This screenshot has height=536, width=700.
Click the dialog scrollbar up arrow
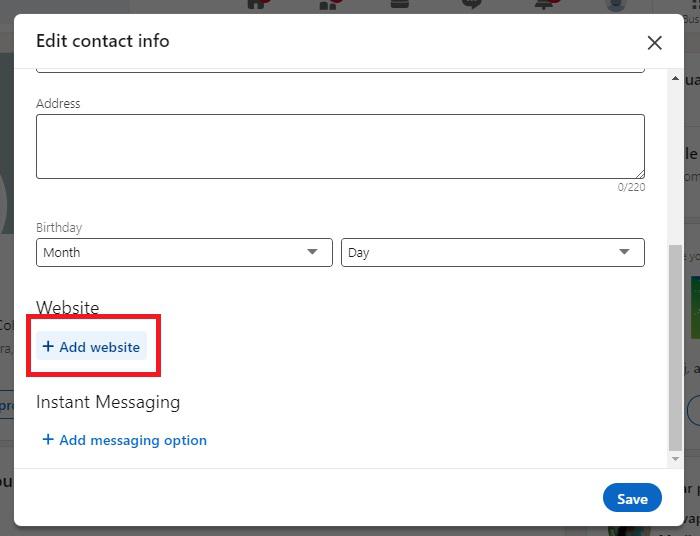(x=676, y=78)
